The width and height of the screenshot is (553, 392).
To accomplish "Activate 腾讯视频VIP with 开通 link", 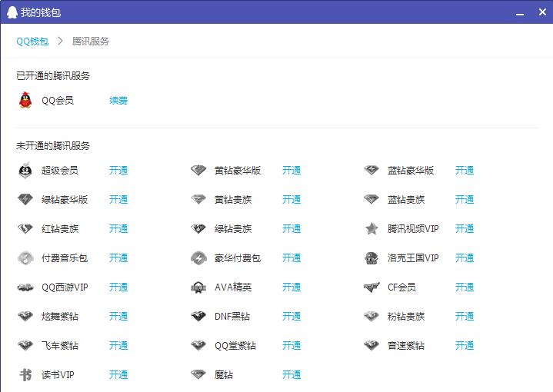I will pyautogui.click(x=465, y=229).
